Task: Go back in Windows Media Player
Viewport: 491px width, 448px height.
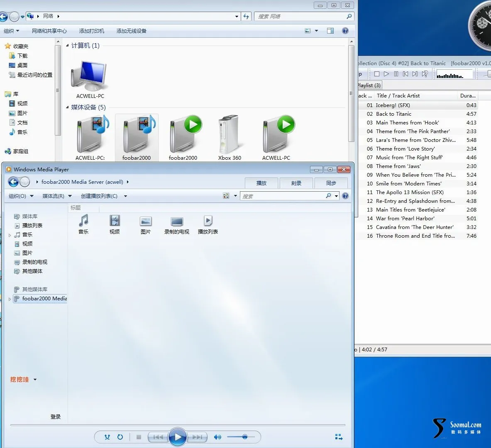Action: coord(13,182)
